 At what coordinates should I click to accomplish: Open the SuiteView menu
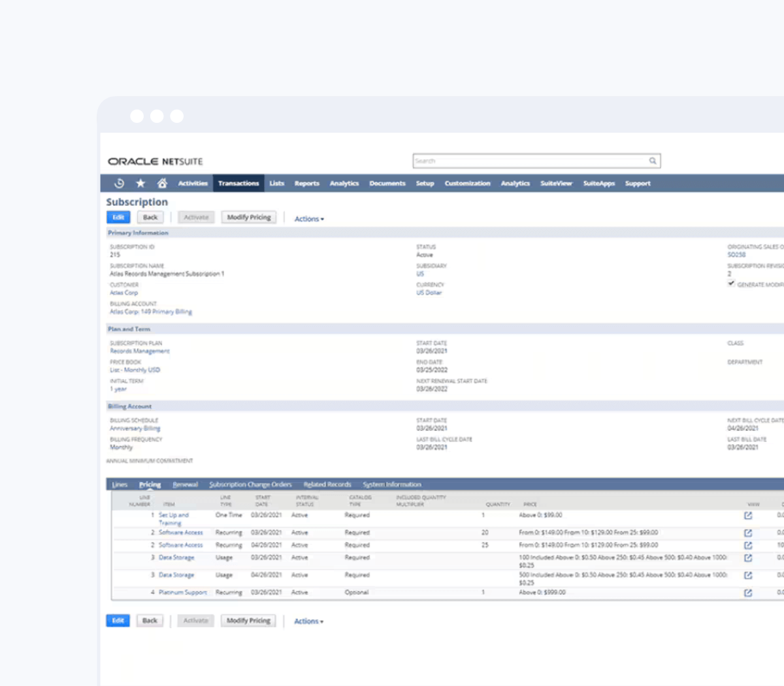pos(557,184)
